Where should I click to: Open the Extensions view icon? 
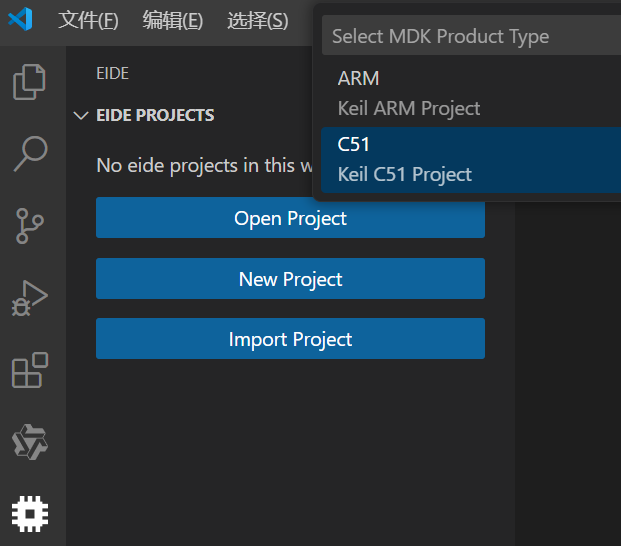(30, 370)
